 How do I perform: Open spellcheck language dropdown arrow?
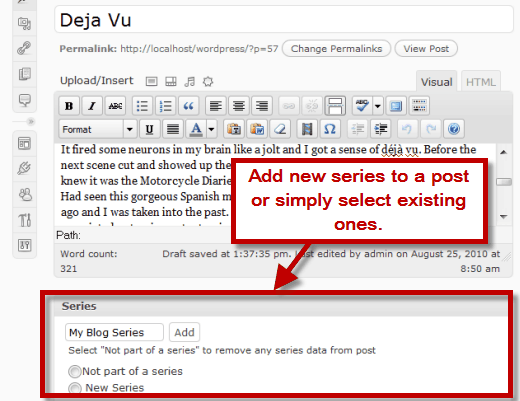pos(378,106)
